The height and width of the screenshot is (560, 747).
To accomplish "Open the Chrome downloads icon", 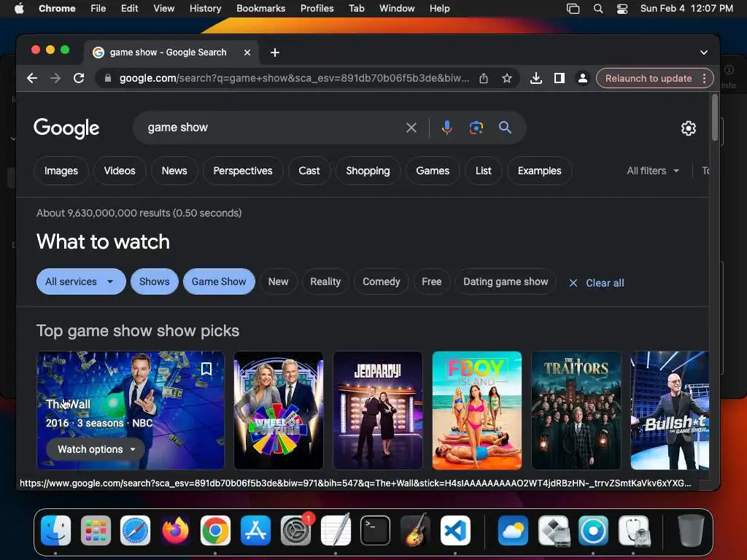I will coord(536,78).
